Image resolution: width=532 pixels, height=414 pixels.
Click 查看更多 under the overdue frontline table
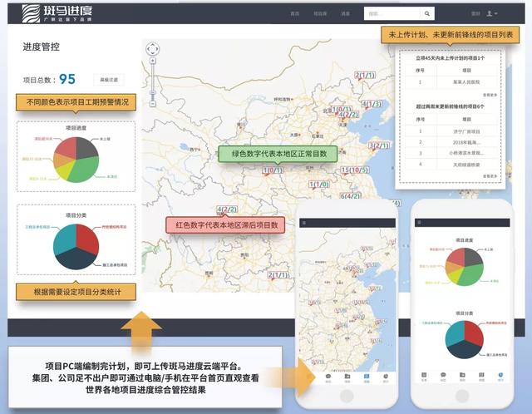[490, 176]
